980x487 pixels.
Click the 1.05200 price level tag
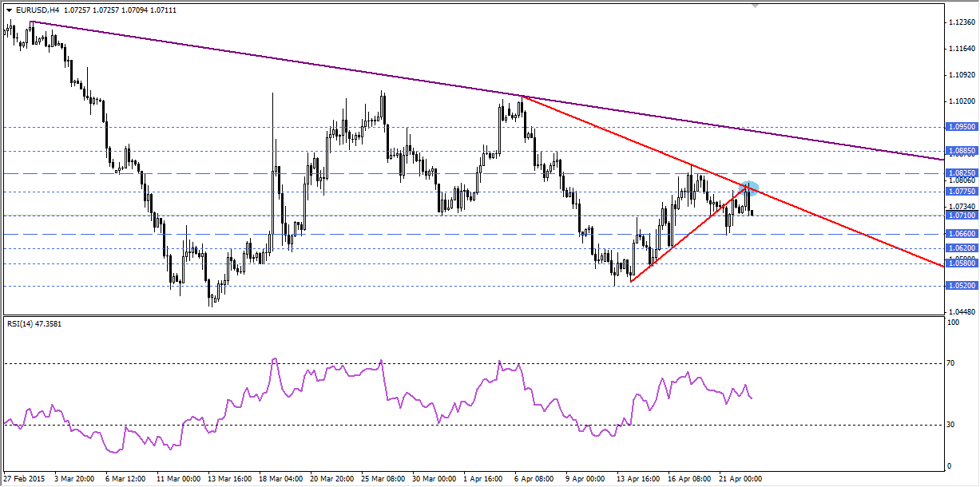coord(960,285)
